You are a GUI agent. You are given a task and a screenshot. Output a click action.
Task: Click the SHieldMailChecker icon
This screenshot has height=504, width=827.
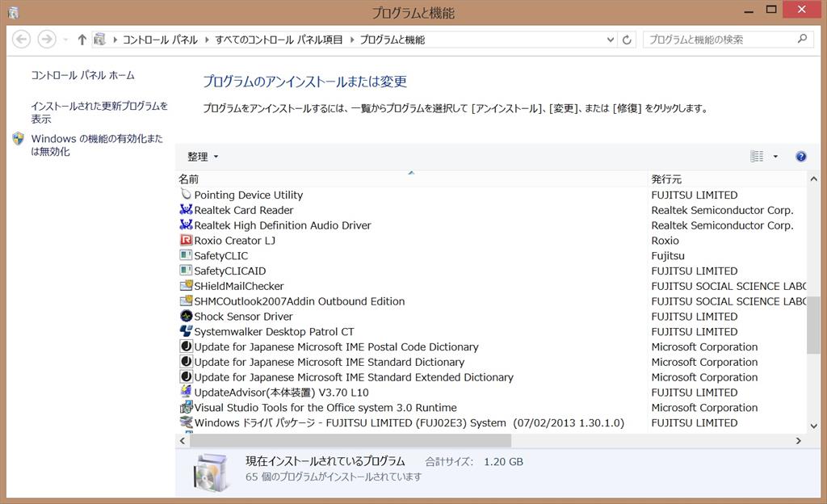186,286
